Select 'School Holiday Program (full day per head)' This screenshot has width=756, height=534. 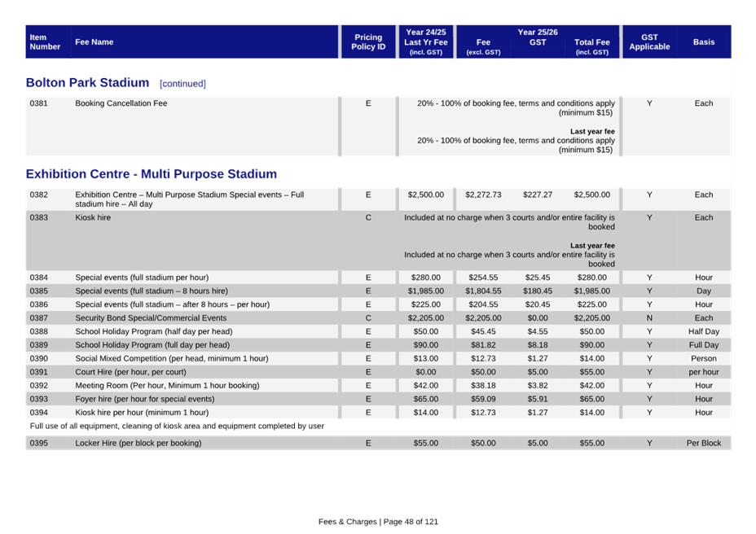click(152, 345)
